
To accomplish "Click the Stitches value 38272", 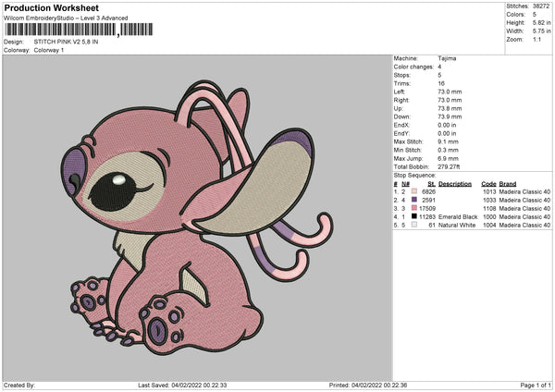I will (x=541, y=6).
